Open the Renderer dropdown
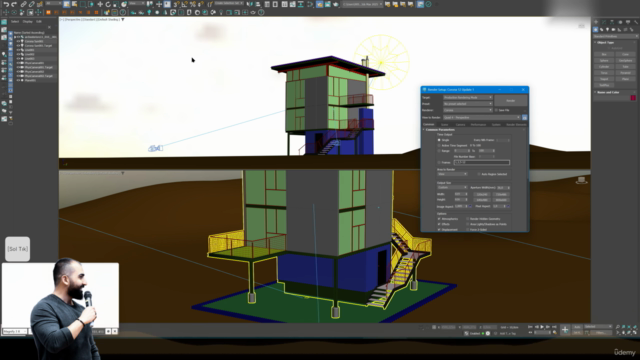Image resolution: width=640 pixels, height=360 pixels. 468,110
